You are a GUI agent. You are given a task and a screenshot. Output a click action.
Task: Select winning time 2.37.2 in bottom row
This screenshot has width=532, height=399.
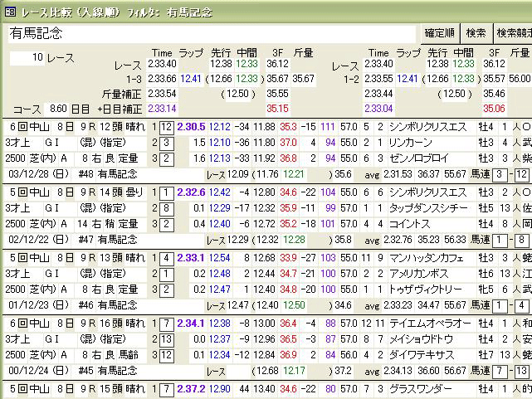point(191,389)
